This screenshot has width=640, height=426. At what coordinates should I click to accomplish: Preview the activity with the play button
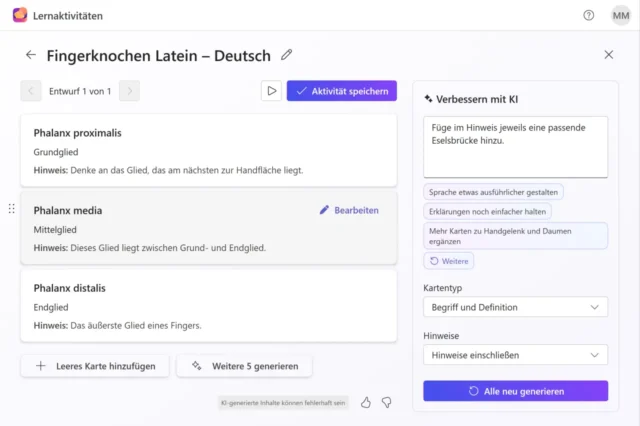[271, 91]
